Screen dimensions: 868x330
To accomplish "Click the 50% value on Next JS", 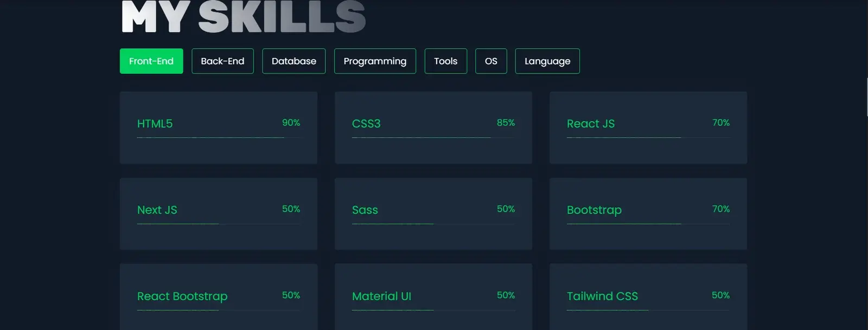I will (291, 209).
